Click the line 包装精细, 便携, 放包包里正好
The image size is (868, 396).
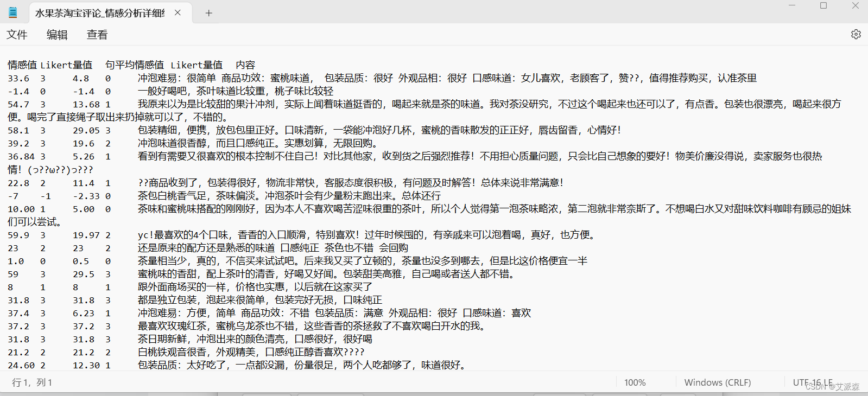coord(314,130)
